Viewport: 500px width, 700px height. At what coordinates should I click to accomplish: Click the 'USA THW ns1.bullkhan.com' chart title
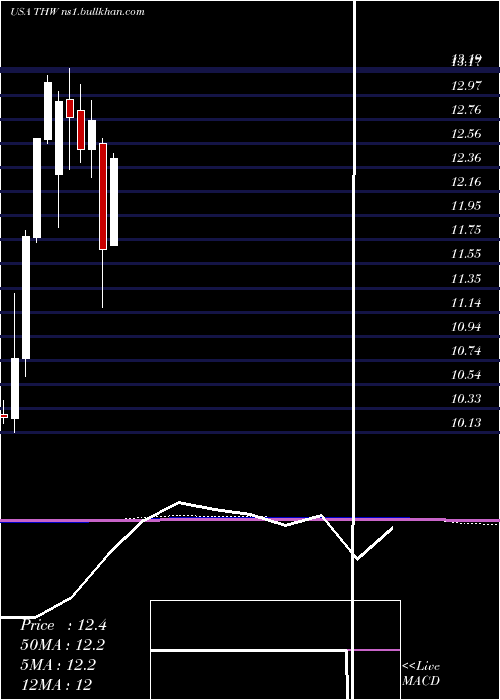[x=77, y=12]
